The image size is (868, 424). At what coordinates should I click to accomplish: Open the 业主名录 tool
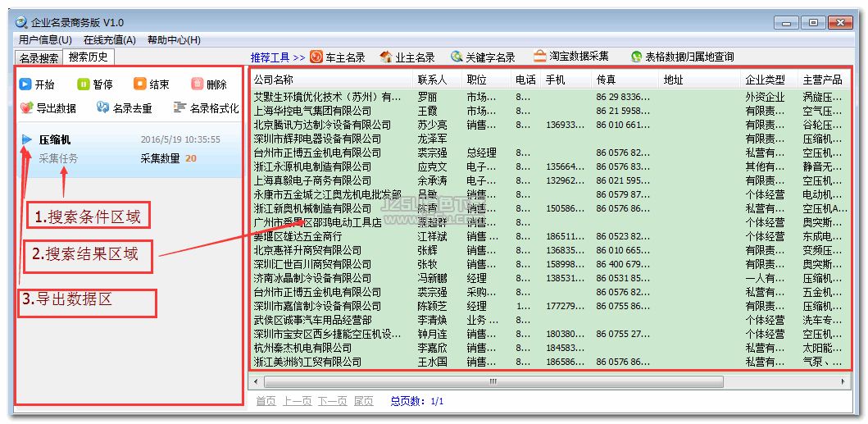[407, 57]
